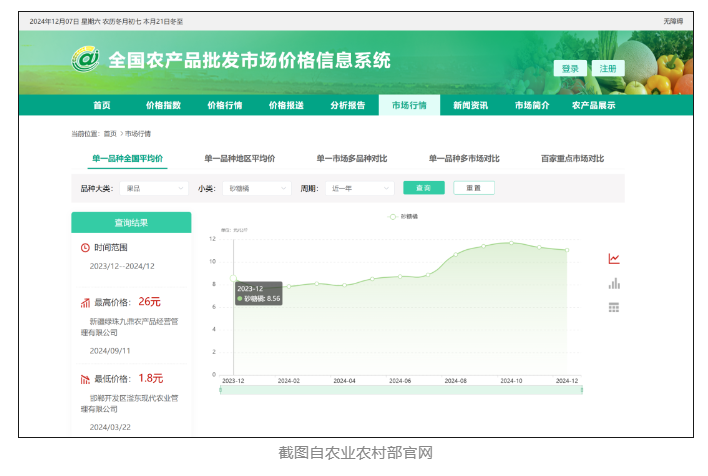708x476 pixels.
Task: Open the data table view icon
Action: tap(614, 307)
